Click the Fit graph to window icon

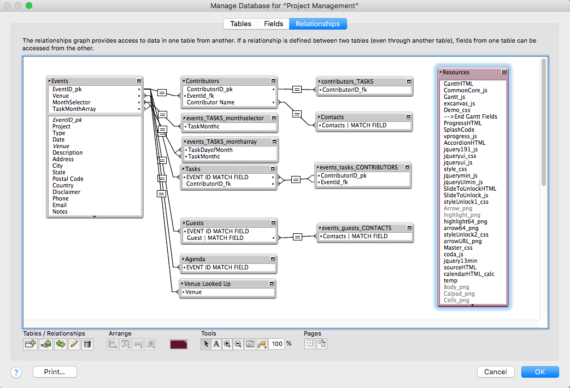pyautogui.click(x=250, y=344)
